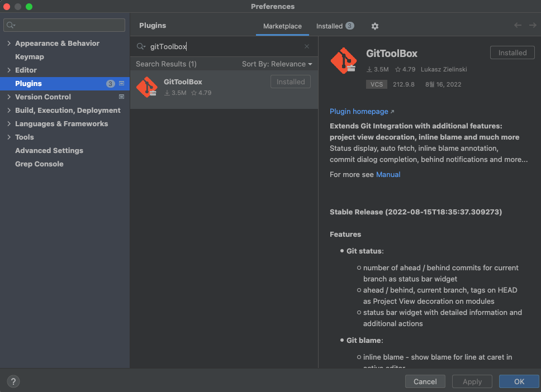Click the Features heading
This screenshot has width=541, height=392.
tap(345, 235)
